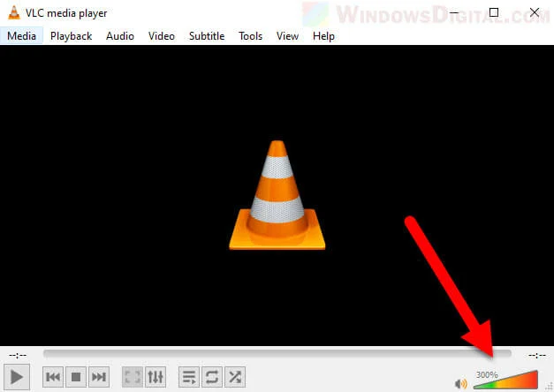Toggle shuffle random playback icon
554x392 pixels.
tap(235, 377)
